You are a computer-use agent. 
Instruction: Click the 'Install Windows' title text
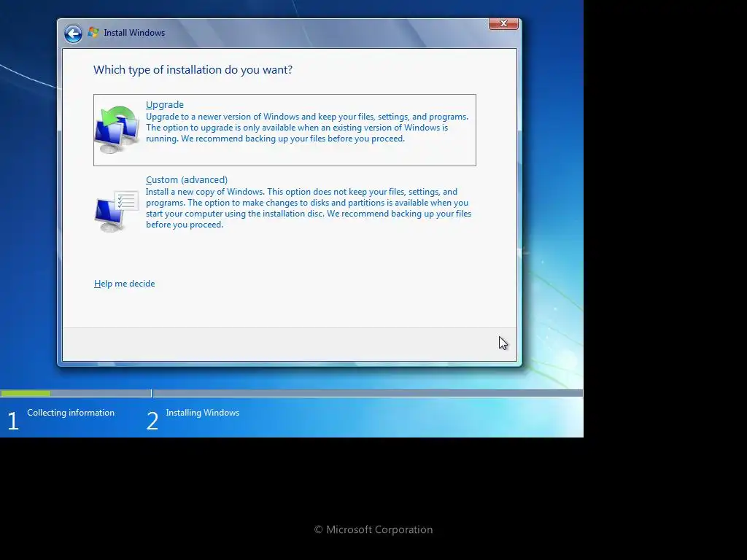(134, 33)
